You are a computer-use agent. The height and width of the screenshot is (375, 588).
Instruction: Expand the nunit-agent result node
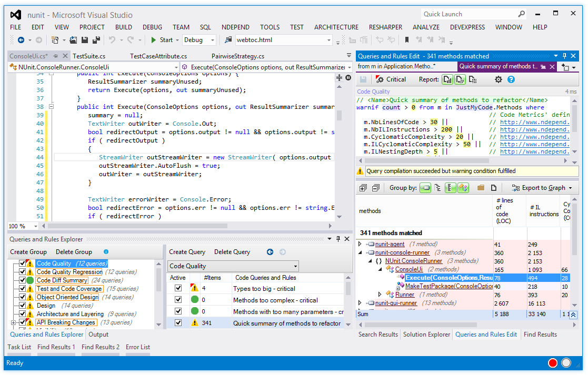click(360, 244)
